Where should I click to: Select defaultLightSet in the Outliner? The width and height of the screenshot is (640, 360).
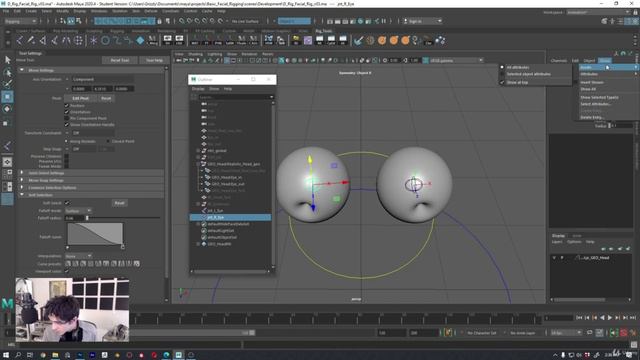(222, 231)
